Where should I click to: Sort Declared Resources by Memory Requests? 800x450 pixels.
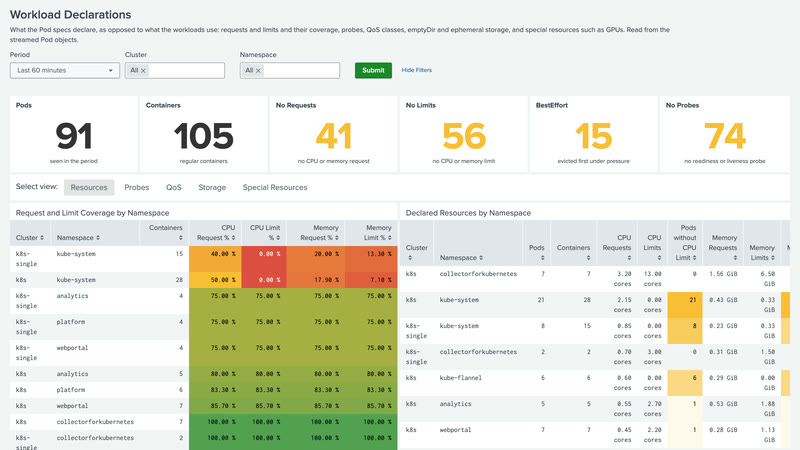pyautogui.click(x=723, y=247)
